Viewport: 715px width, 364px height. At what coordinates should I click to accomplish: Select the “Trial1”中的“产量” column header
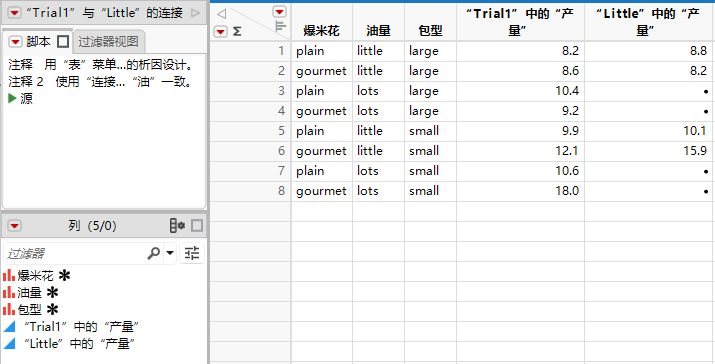pos(520,22)
